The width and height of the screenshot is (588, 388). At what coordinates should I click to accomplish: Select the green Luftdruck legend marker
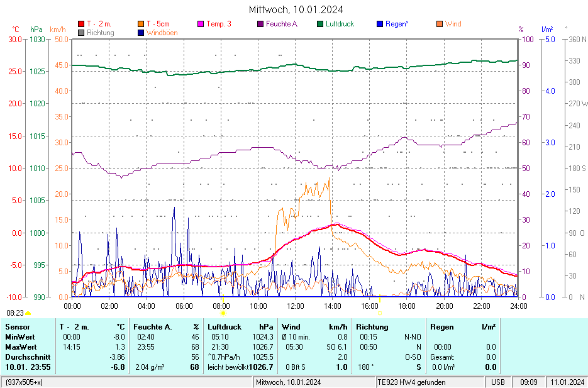pos(320,24)
